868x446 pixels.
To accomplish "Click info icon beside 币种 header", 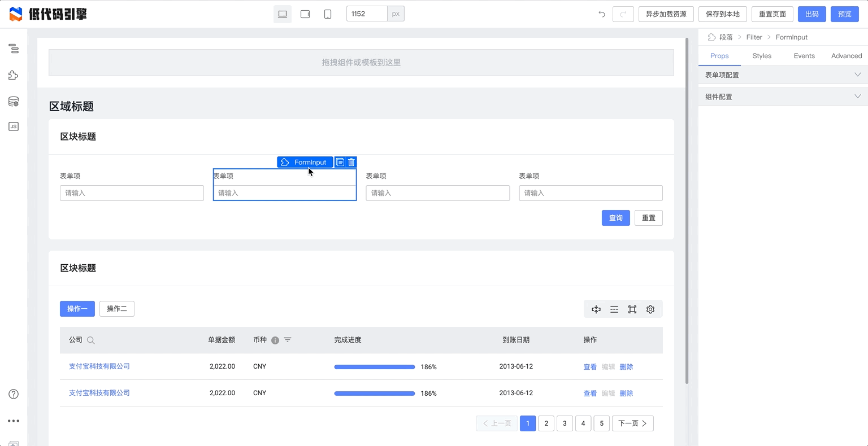I will [x=275, y=340].
